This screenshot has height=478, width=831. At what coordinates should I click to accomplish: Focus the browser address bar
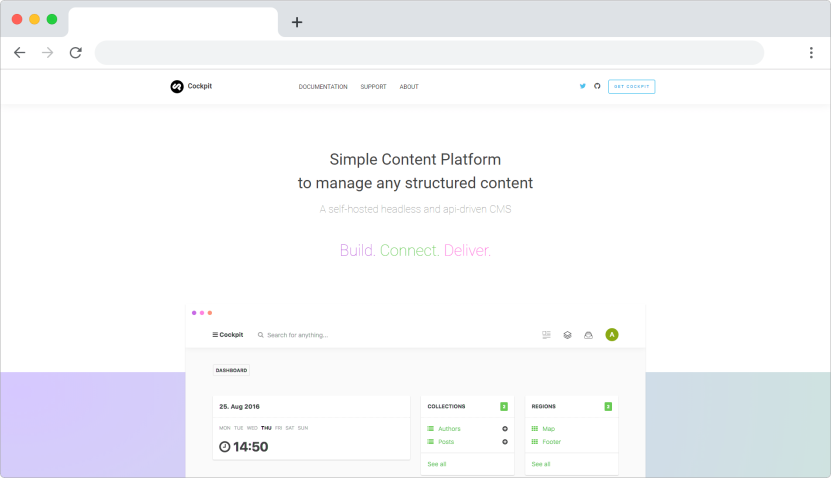click(429, 52)
